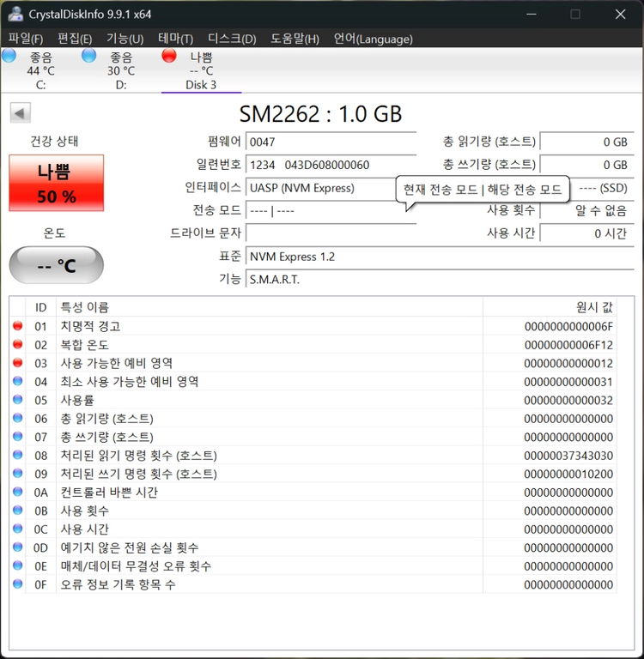This screenshot has width=644, height=659.
Task: Click the ID column header
Action: [x=41, y=307]
